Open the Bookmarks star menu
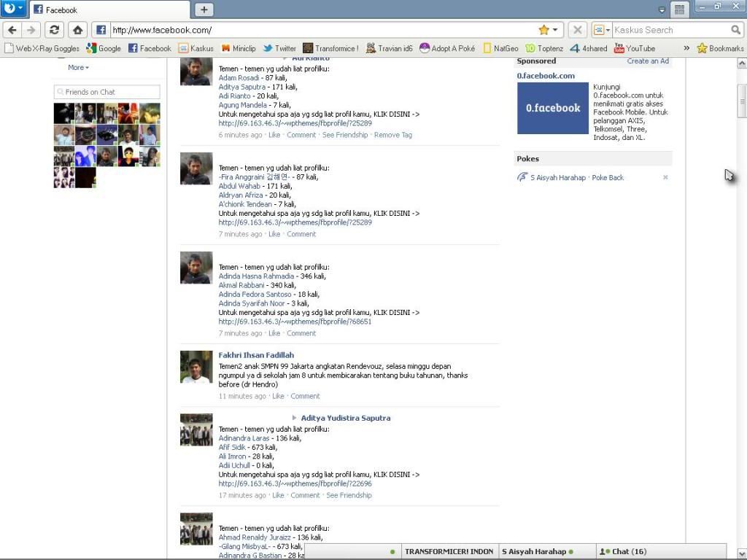Viewport: 747px width, 560px height. click(x=720, y=48)
